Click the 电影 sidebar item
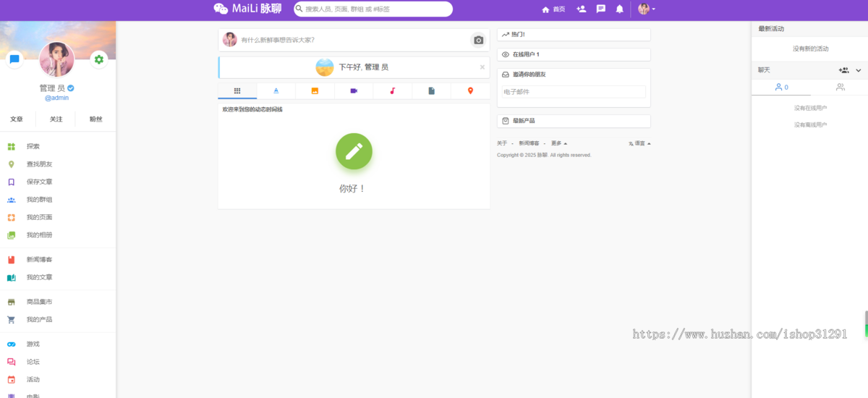This screenshot has width=868, height=398. coord(58,394)
